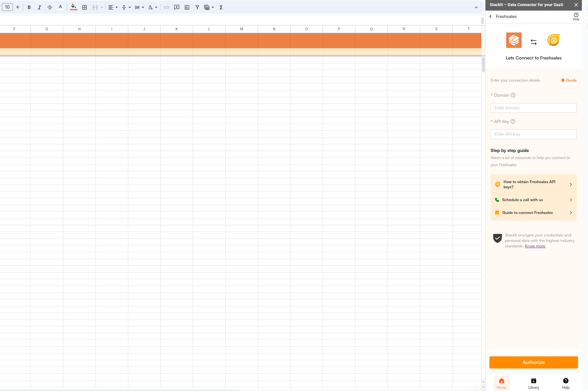This screenshot has width=588, height=391.
Task: Hide the toolbar menus with the caret
Action: 476,7
